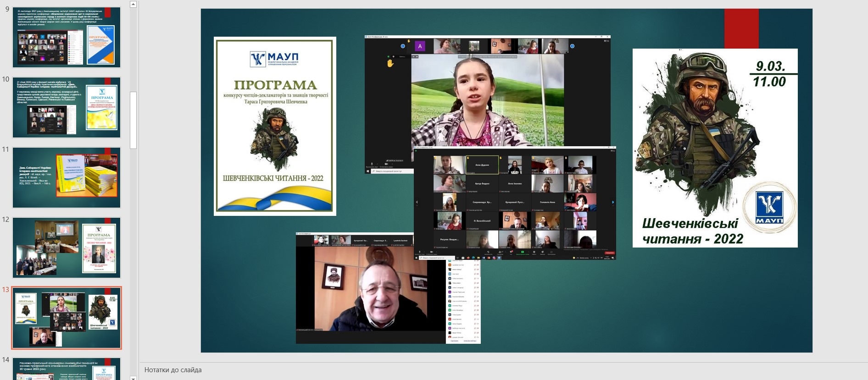This screenshot has width=868, height=380.
Task: Select the slide 9 thumbnail
Action: point(67,38)
